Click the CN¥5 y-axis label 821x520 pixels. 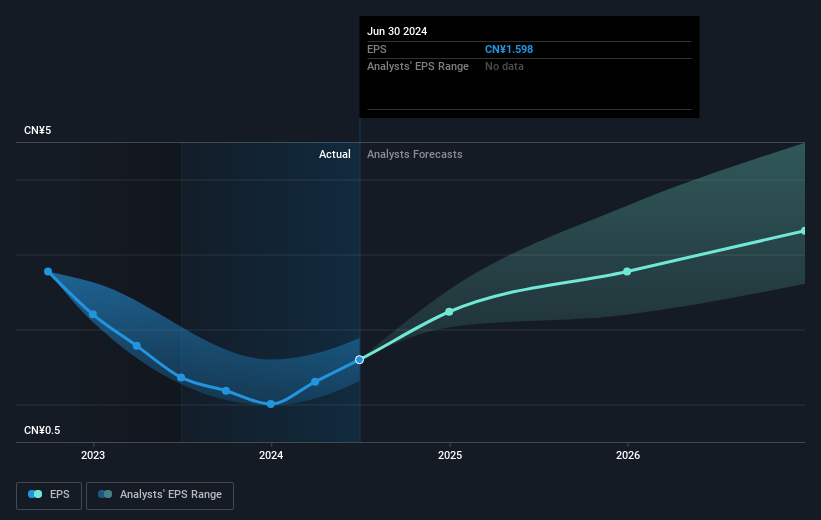click(38, 130)
